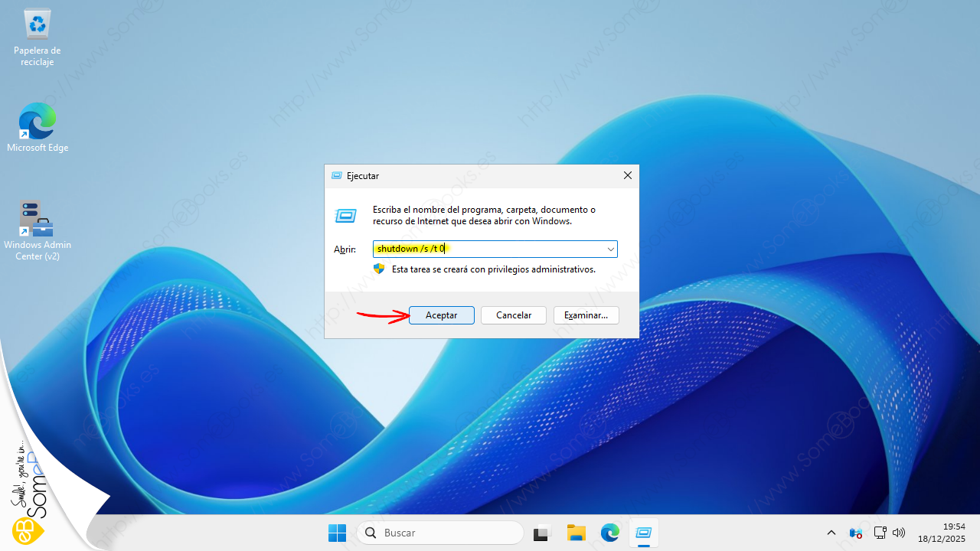The image size is (980, 551).
Task: Click Cancelar in the Ejecutar dialog
Action: [x=513, y=315]
